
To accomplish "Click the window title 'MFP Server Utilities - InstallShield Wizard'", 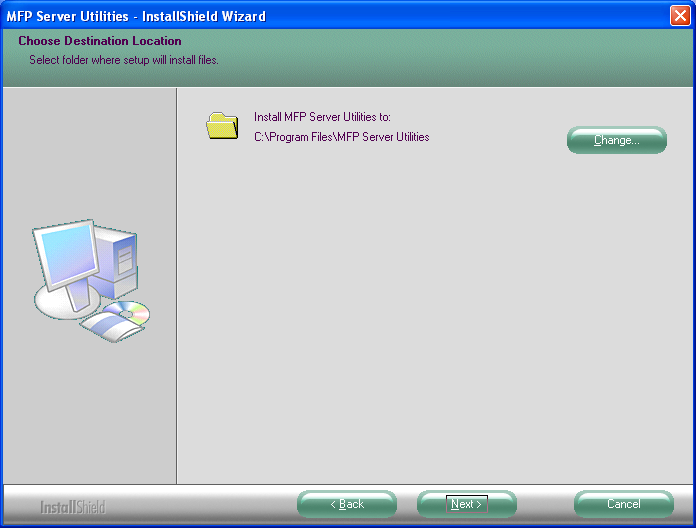I will tap(136, 16).
